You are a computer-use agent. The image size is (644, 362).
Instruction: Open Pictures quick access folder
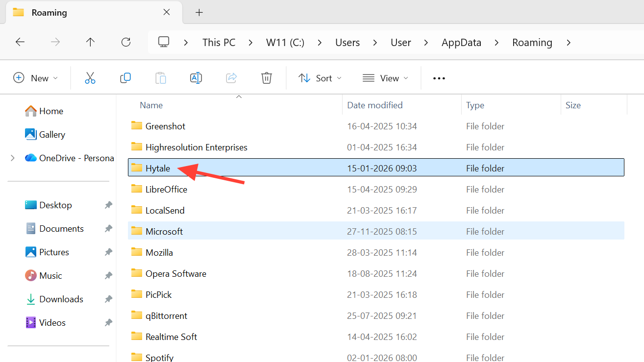tap(47, 252)
